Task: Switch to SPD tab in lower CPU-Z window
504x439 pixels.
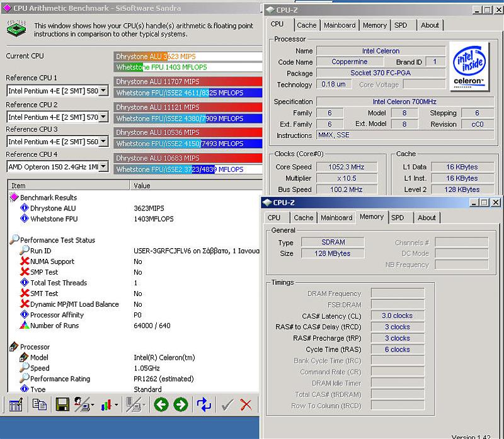Action: [x=398, y=217]
